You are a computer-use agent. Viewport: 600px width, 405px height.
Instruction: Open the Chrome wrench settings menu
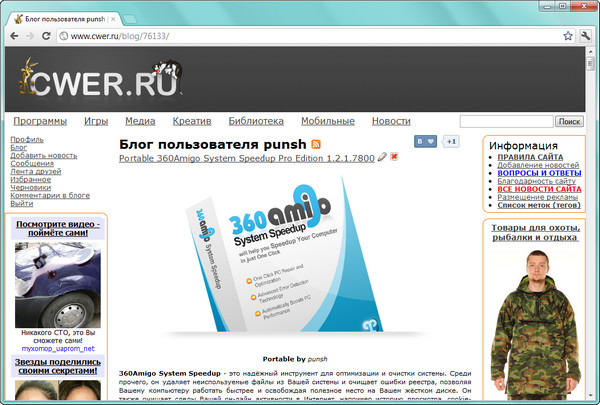point(586,36)
